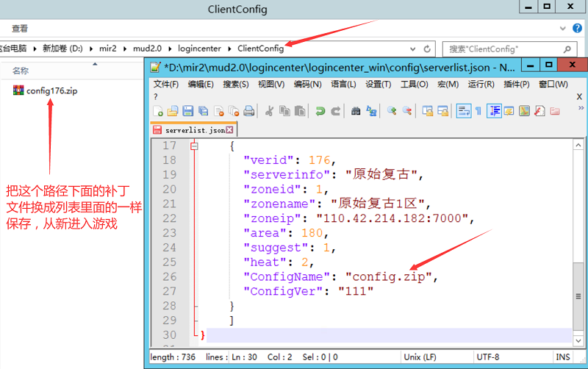Open the 窗口(W) menu
Screen dimensions: 588x369
coord(553,85)
